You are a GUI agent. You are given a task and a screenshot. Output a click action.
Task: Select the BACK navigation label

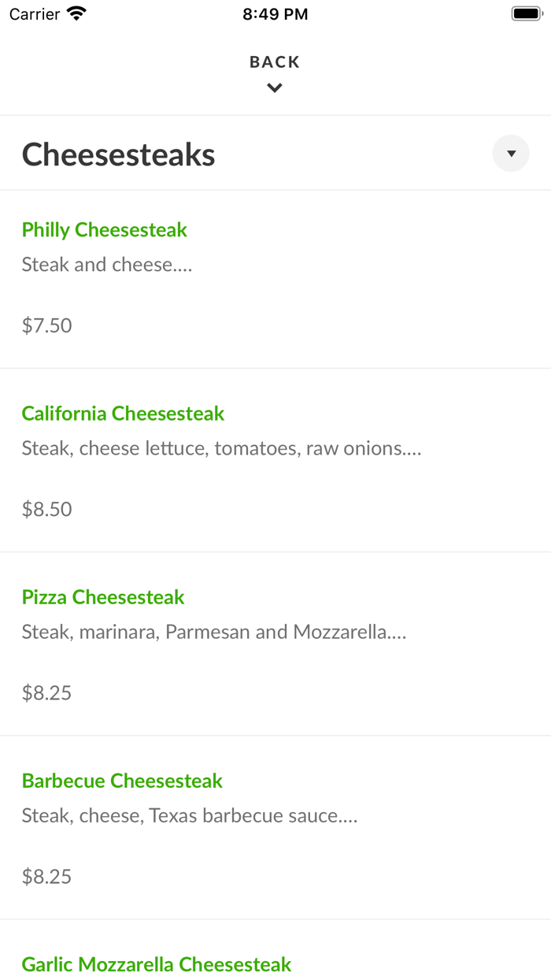click(x=274, y=61)
